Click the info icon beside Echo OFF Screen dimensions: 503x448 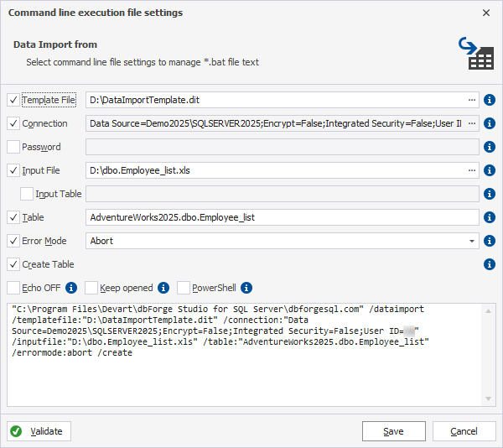tap(71, 288)
